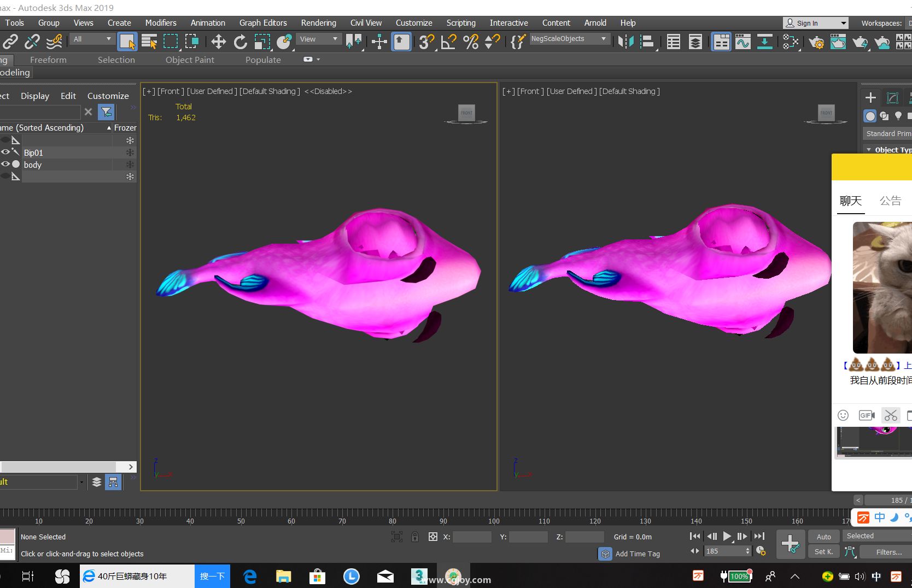
Task: Select the Select and Move tool
Action: click(x=219, y=42)
